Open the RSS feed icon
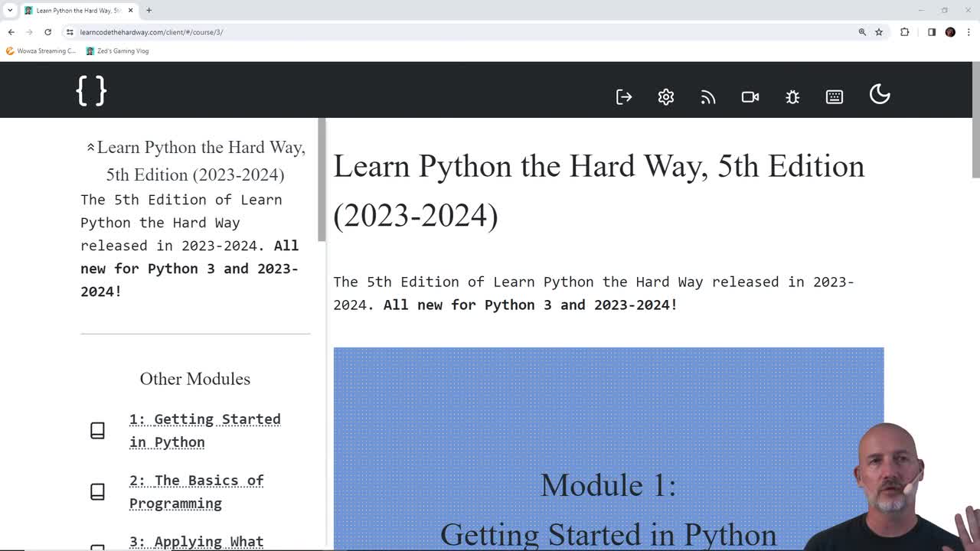The width and height of the screenshot is (980, 551). click(x=708, y=96)
